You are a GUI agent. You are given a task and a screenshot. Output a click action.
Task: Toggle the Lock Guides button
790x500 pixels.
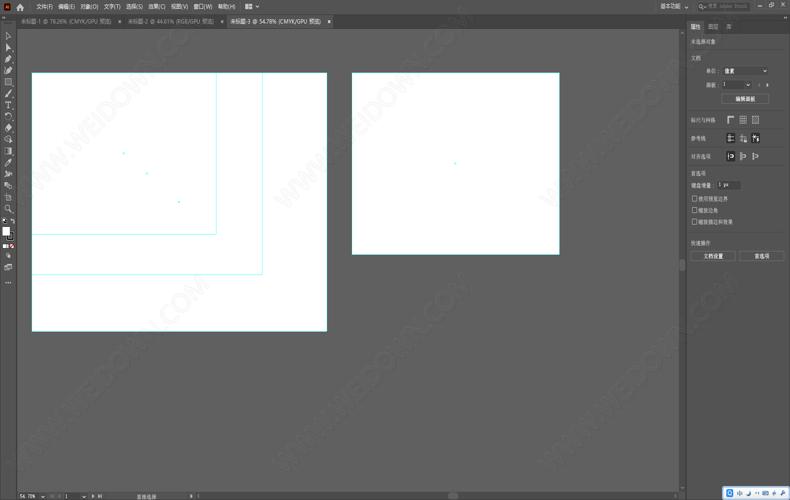[x=743, y=138]
